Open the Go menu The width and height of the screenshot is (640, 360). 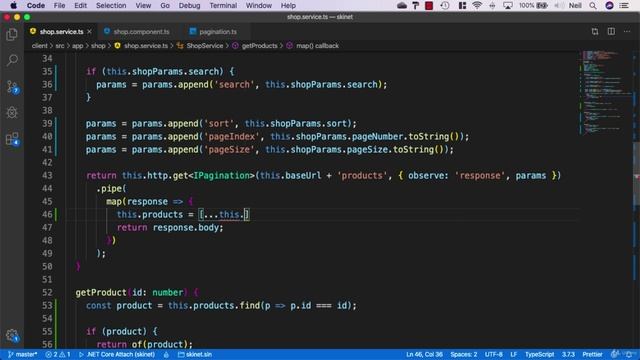(x=165, y=5)
